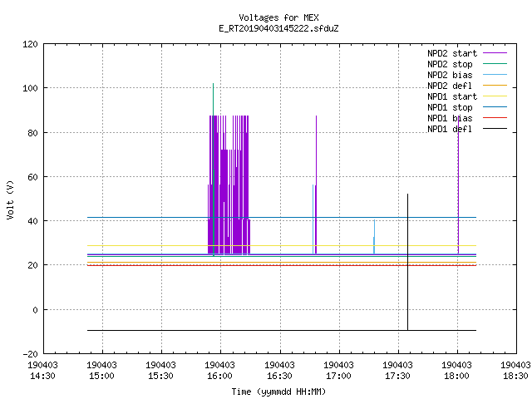
Task: Click the y-axis tick value 40
Action: click(32, 221)
